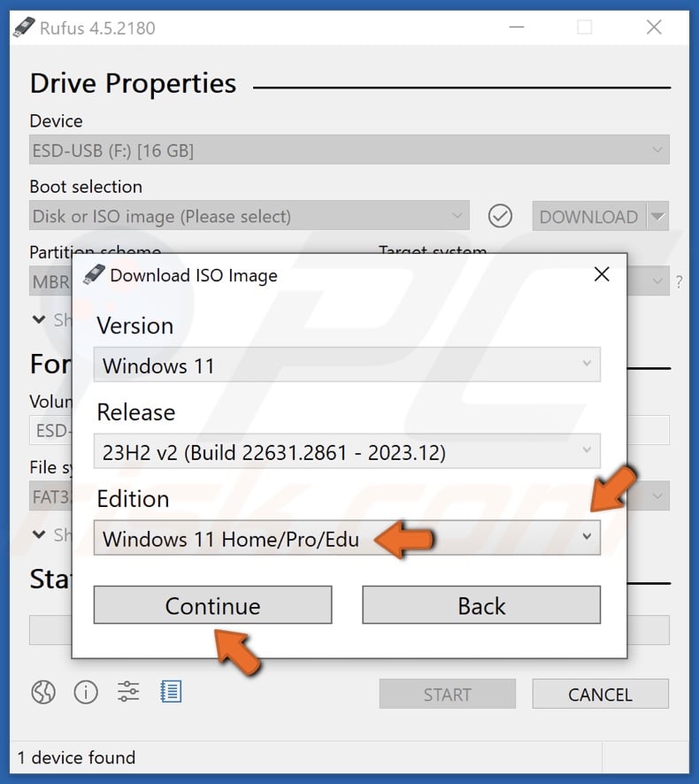Show the Rufus log panel
The width and height of the screenshot is (699, 784).
tap(171, 693)
